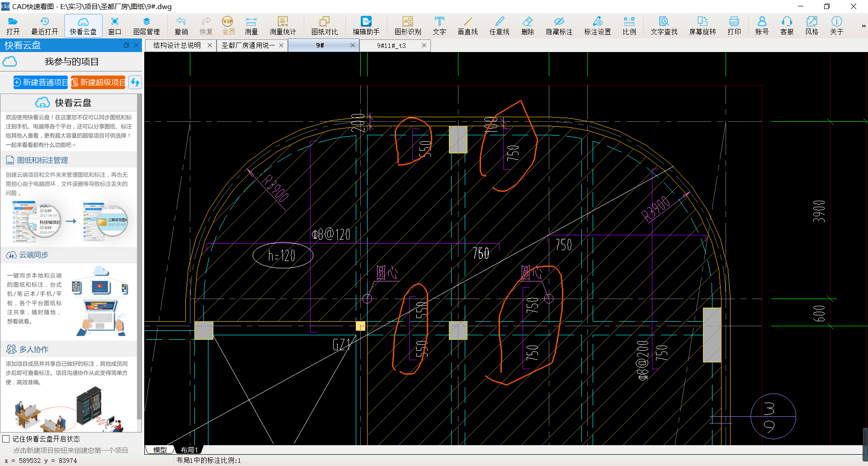Select the 任意线 freehand line tool
The height and width of the screenshot is (466, 868).
tap(499, 26)
